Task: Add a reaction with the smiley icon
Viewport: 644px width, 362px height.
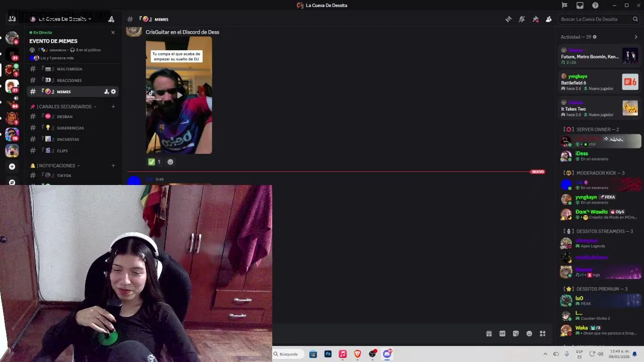Action: click(x=170, y=162)
